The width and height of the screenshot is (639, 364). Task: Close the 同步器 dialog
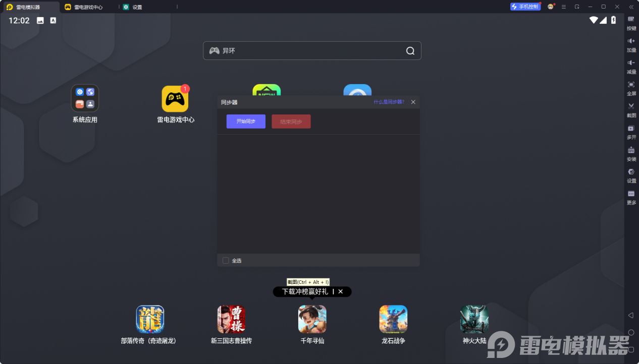click(413, 102)
